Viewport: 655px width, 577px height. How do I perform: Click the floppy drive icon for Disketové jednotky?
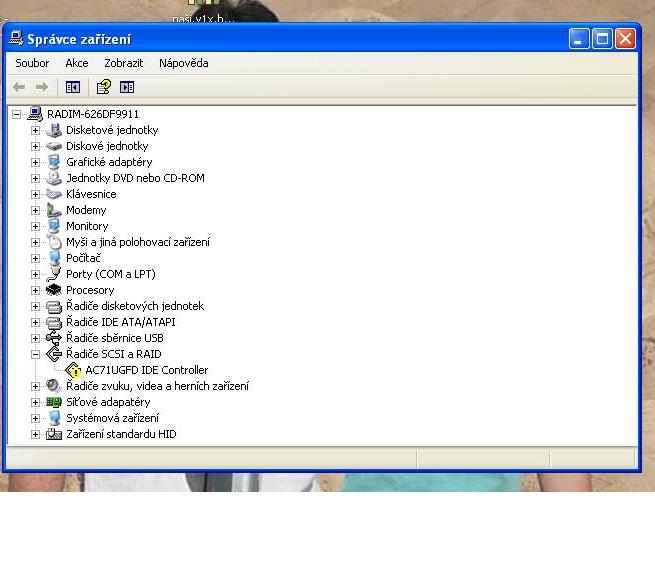(x=54, y=130)
